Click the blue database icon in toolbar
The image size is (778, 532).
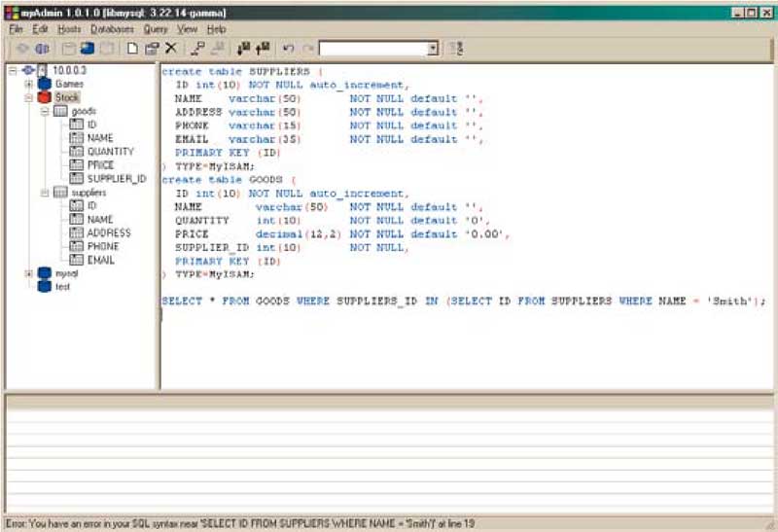click(88, 48)
